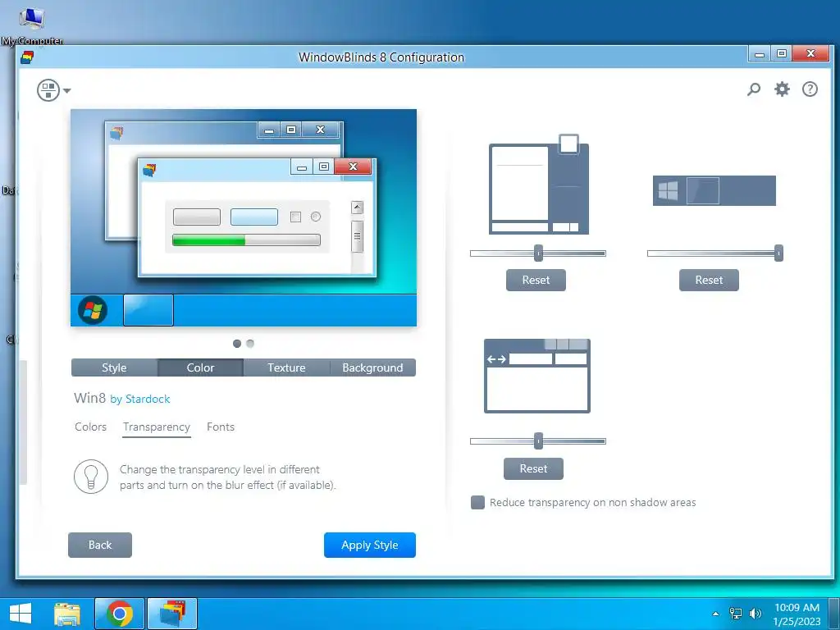Open the search magnifier icon

[x=754, y=89]
